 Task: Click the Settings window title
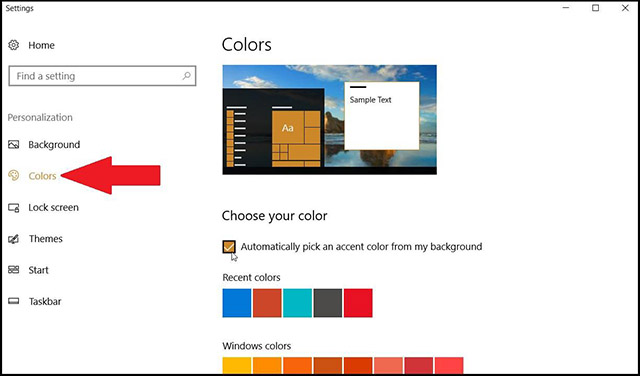[19, 8]
